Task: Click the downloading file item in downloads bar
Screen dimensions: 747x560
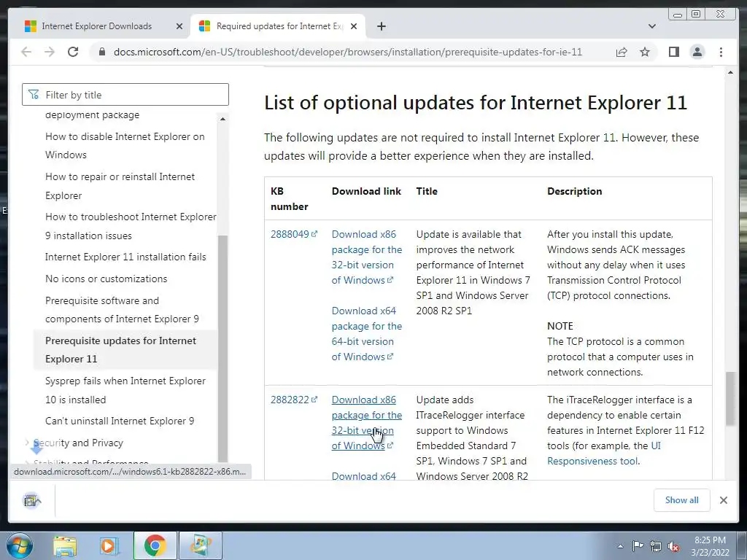Action: tap(32, 500)
